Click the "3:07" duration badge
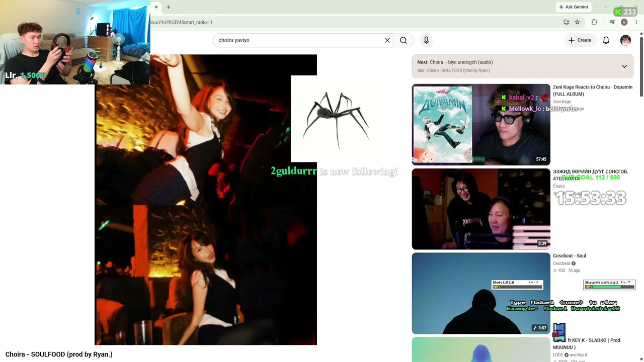Screen dimensions: 644x362 pos(540,328)
